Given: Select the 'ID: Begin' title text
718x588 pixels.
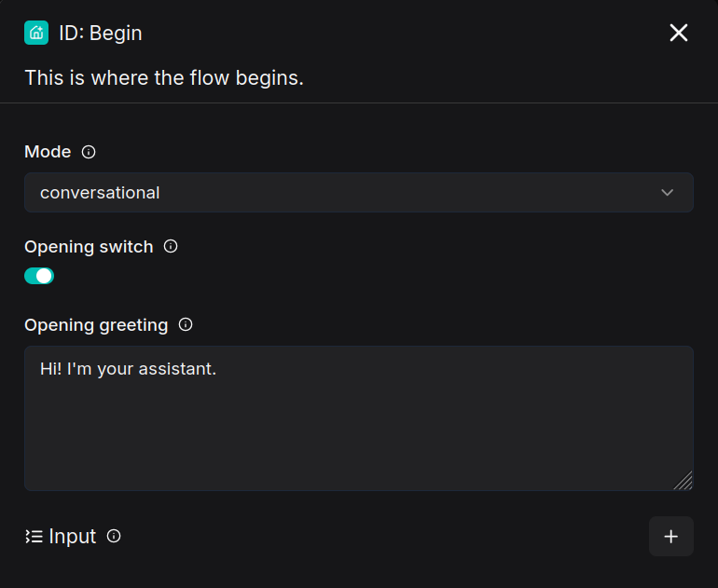Looking at the screenshot, I should [101, 34].
